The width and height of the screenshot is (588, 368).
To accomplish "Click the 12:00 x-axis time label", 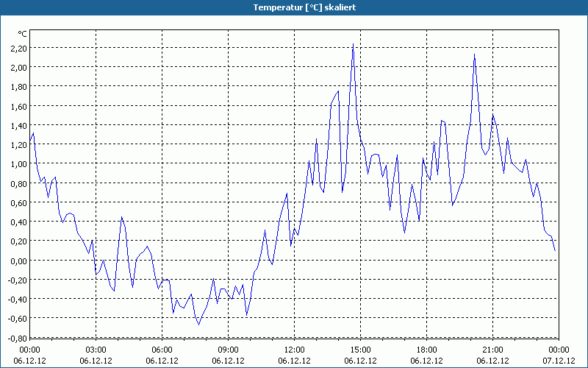I will click(x=295, y=350).
